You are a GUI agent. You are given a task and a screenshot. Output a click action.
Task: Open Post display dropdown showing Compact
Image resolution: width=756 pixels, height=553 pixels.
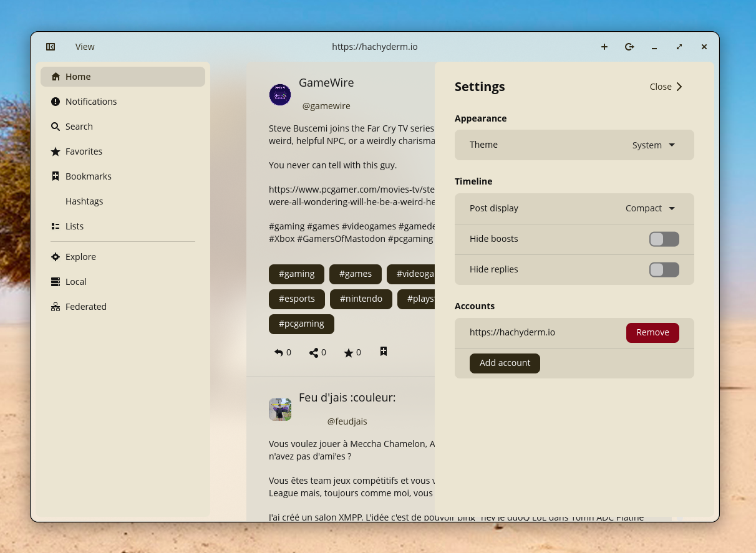pyautogui.click(x=650, y=208)
